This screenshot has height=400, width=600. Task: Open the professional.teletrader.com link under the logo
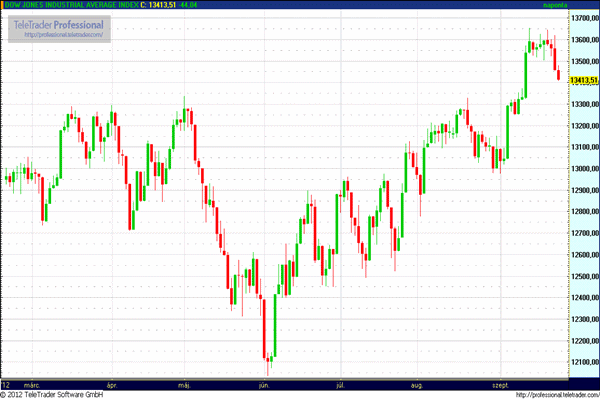click(59, 35)
